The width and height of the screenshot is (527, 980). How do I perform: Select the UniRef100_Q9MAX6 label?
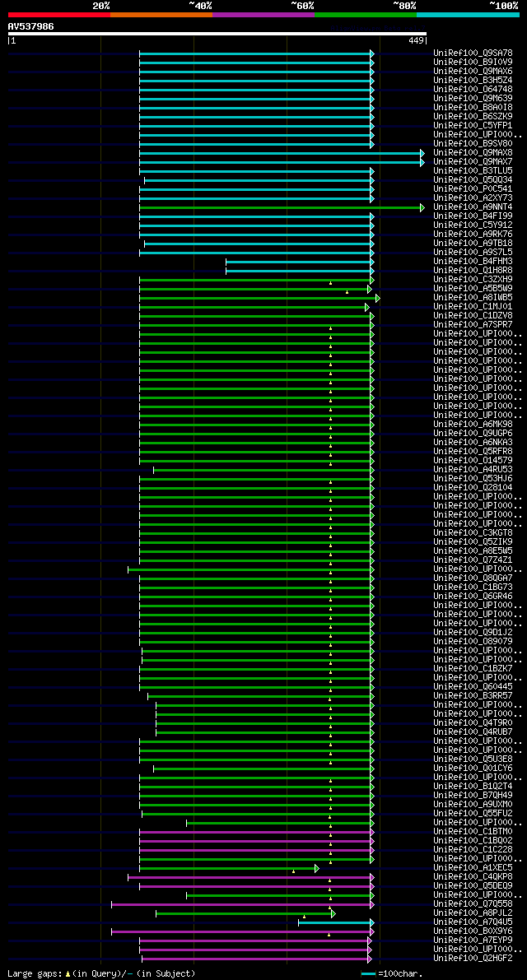coord(473,72)
